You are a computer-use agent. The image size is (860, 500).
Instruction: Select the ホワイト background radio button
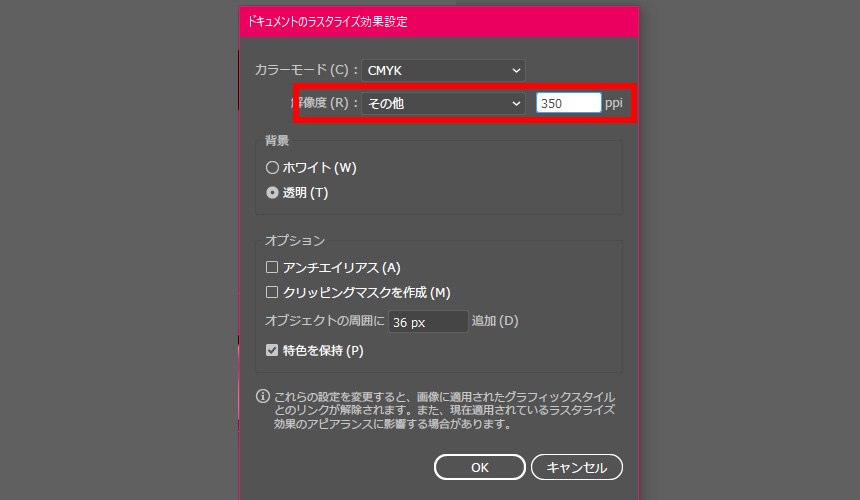272,168
